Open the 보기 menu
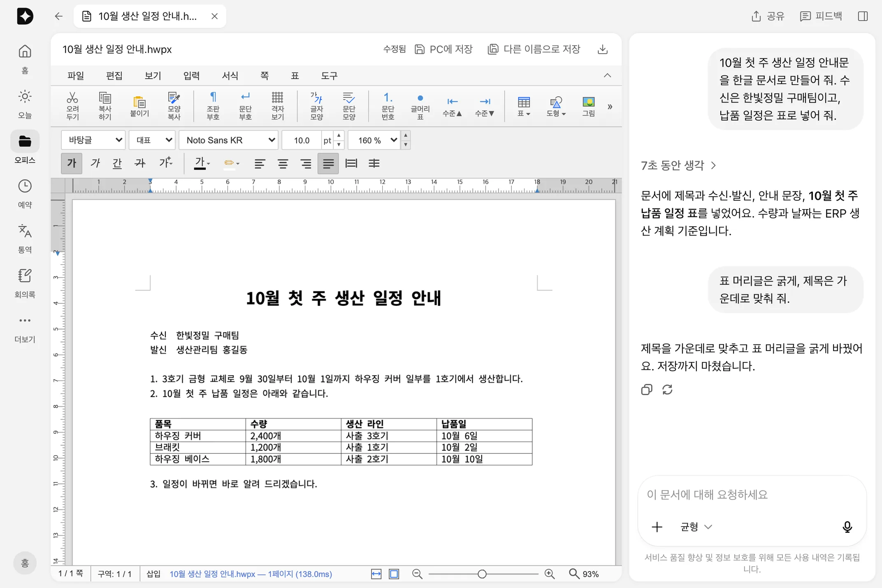The width and height of the screenshot is (882, 588). pyautogui.click(x=153, y=76)
